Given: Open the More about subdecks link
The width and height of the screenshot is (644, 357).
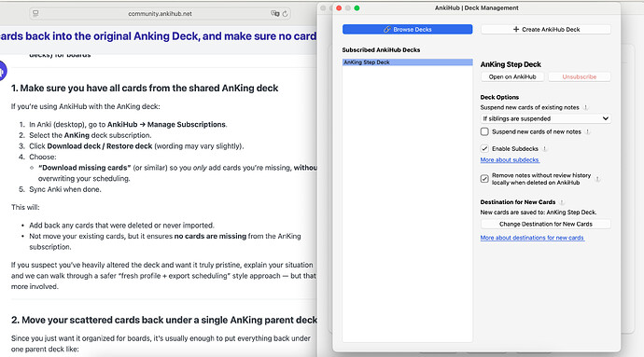Looking at the screenshot, I should pyautogui.click(x=510, y=160).
